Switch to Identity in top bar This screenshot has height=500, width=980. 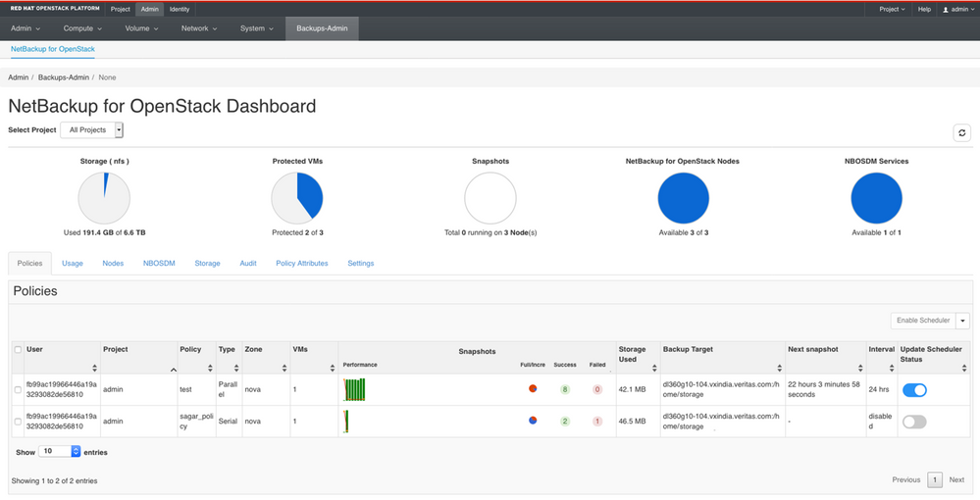pyautogui.click(x=180, y=10)
